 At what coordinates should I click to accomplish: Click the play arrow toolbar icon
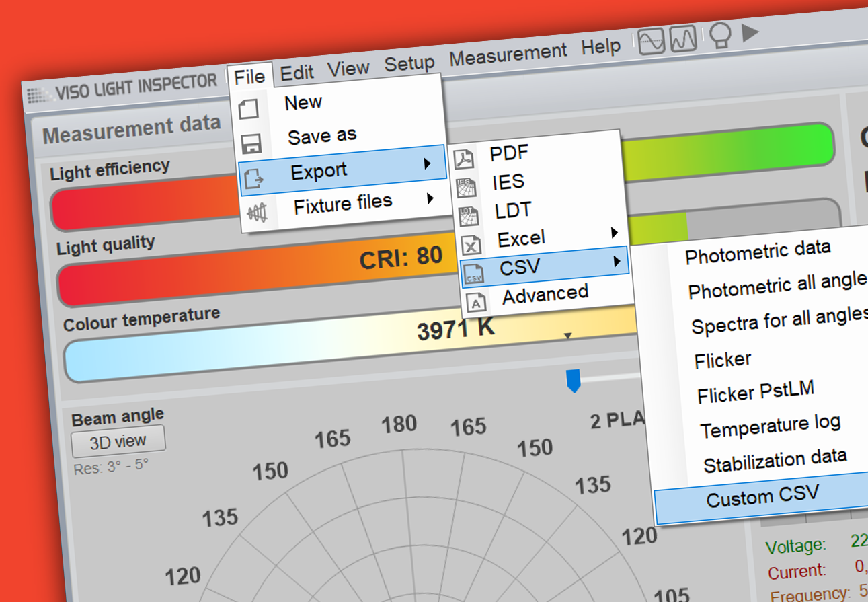point(750,32)
